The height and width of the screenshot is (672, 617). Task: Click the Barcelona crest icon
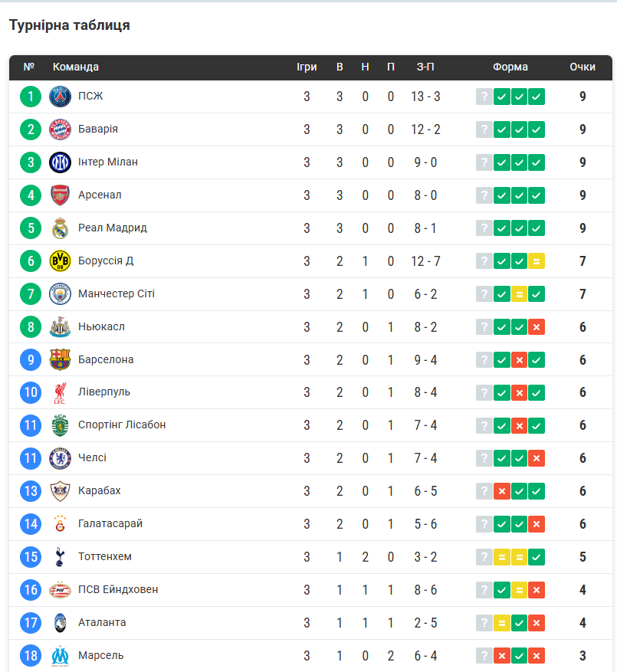(60, 360)
